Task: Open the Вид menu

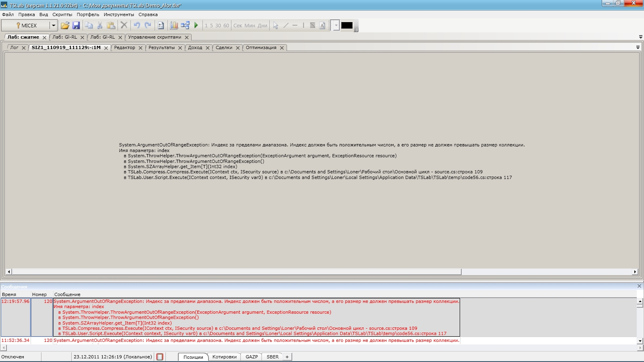Action: coord(43,14)
